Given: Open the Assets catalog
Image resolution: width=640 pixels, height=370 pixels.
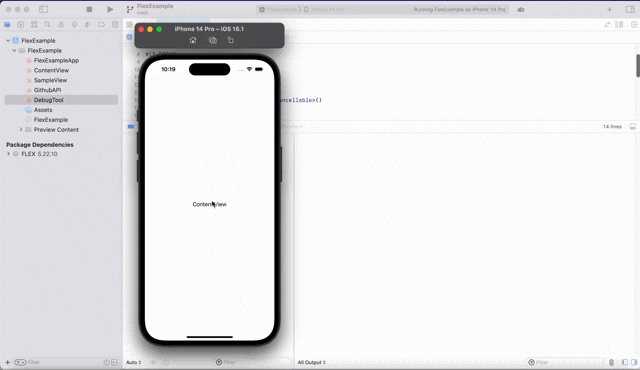Looking at the screenshot, I should (43, 110).
